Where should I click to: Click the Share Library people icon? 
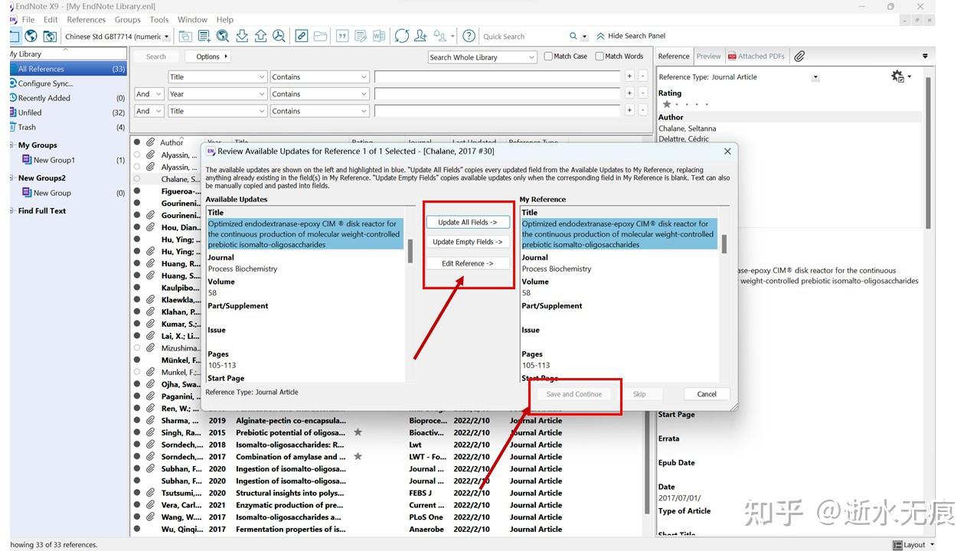pyautogui.click(x=420, y=35)
